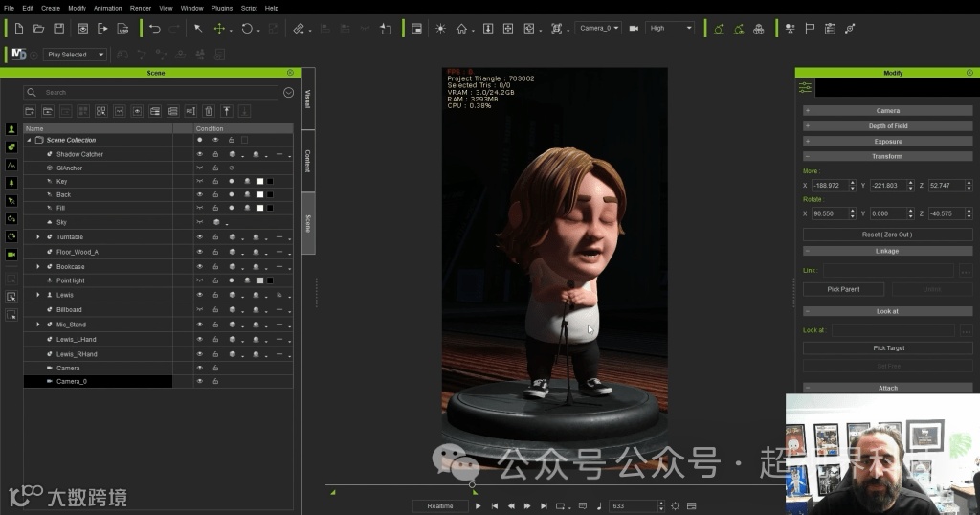
Task: Show the Key light using its visibility icon
Action: click(x=200, y=181)
